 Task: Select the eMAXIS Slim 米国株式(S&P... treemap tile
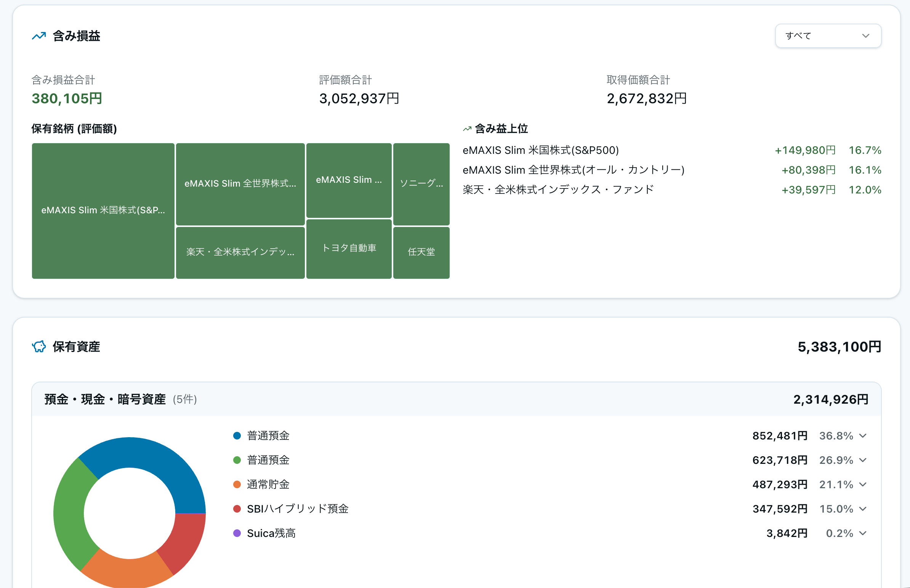coord(103,211)
